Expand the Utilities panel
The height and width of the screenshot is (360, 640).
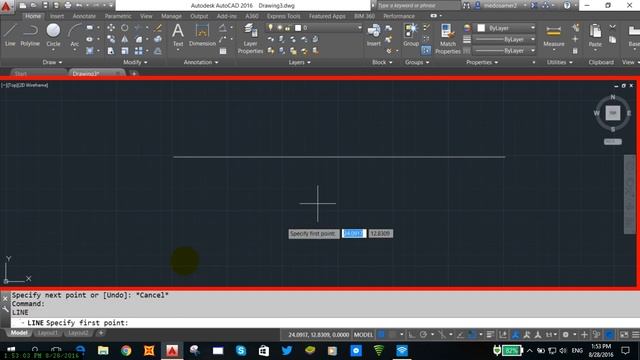560,62
